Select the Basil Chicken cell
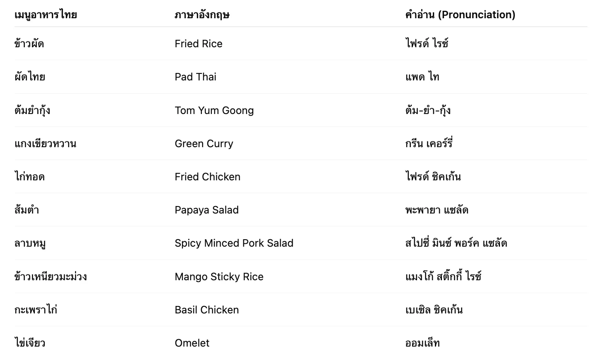Screen dimensions: 592x364 click(207, 310)
